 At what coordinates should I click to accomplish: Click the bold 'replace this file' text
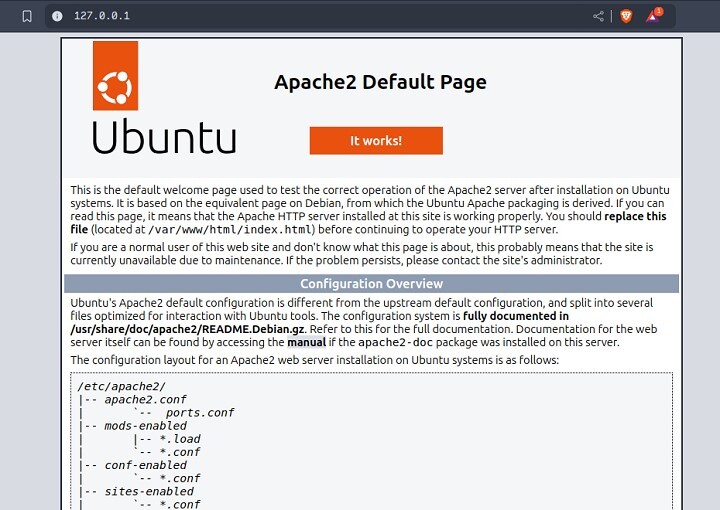[x=635, y=216]
